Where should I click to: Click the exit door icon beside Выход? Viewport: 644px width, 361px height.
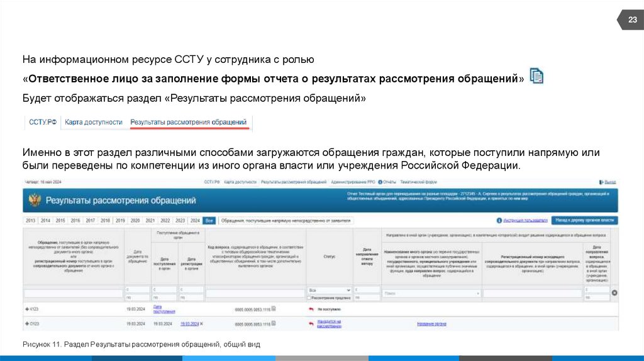click(601, 182)
